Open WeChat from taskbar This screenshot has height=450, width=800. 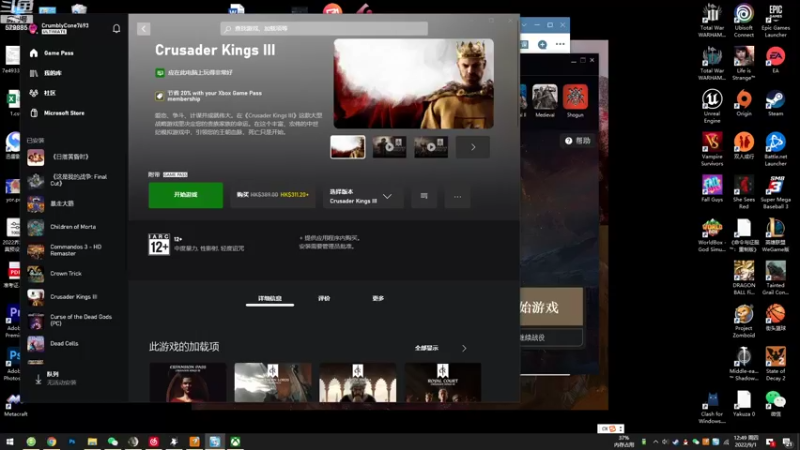[x=112, y=442]
